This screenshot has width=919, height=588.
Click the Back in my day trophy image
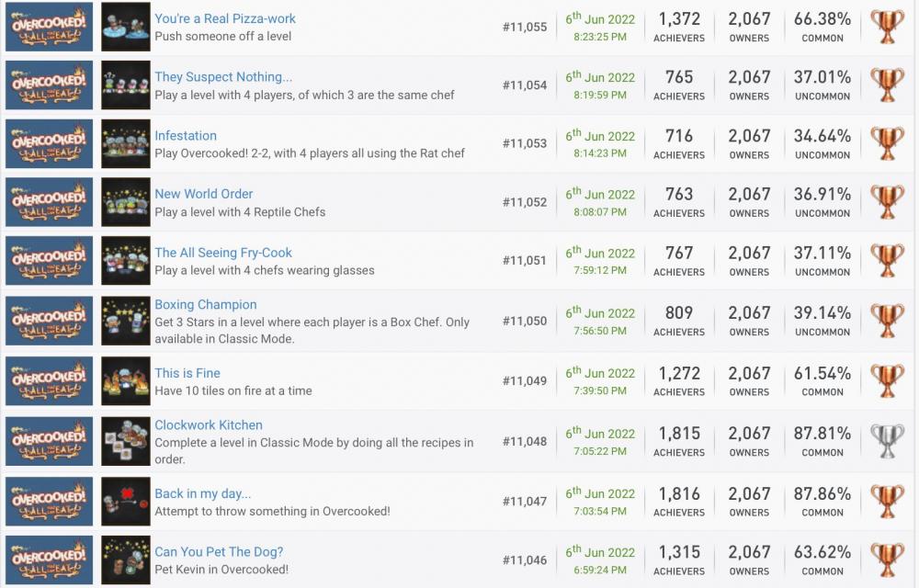coord(126,502)
